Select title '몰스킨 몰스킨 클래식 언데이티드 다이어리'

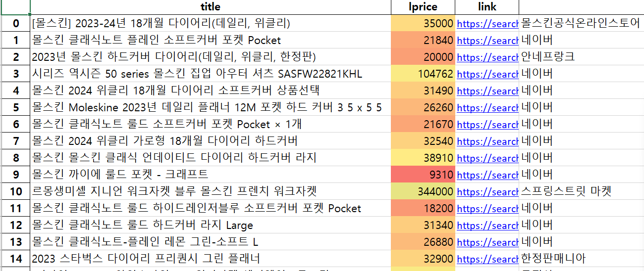pyautogui.click(x=211, y=158)
